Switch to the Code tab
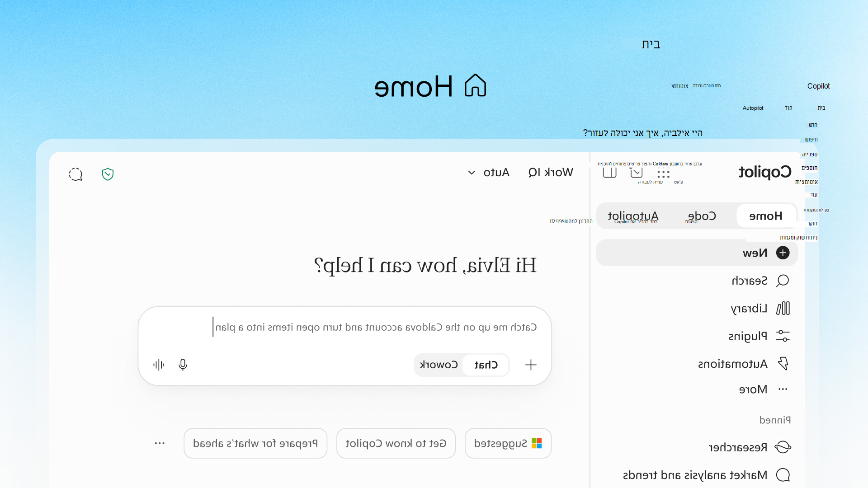 tap(702, 216)
